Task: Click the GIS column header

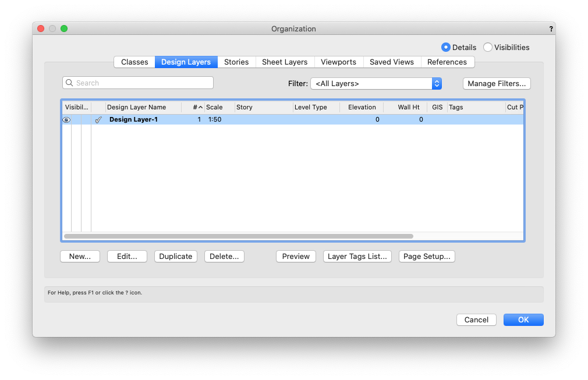Action: coord(437,107)
